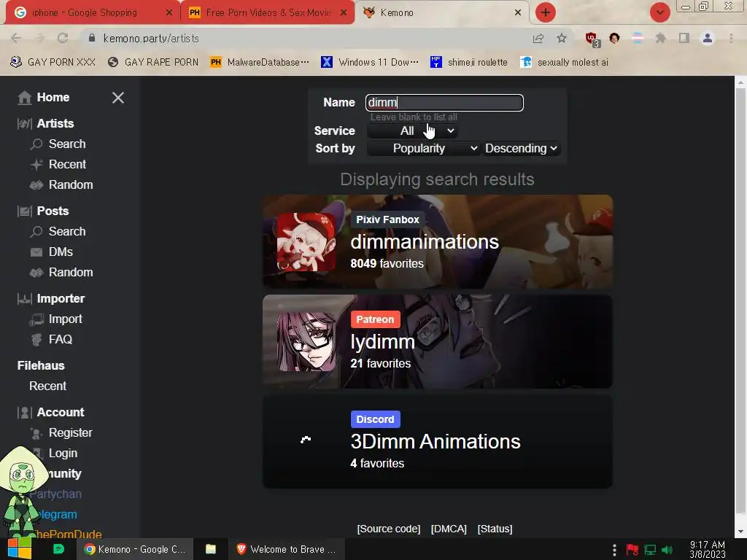747x560 pixels.
Task: Open the uBlock Origin extension icon
Action: point(592,39)
